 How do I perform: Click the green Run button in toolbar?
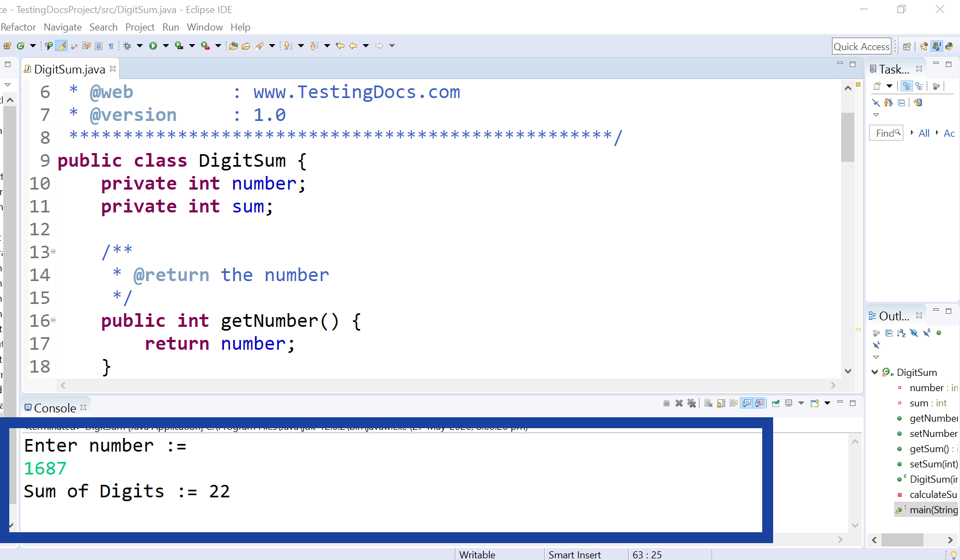tap(153, 46)
